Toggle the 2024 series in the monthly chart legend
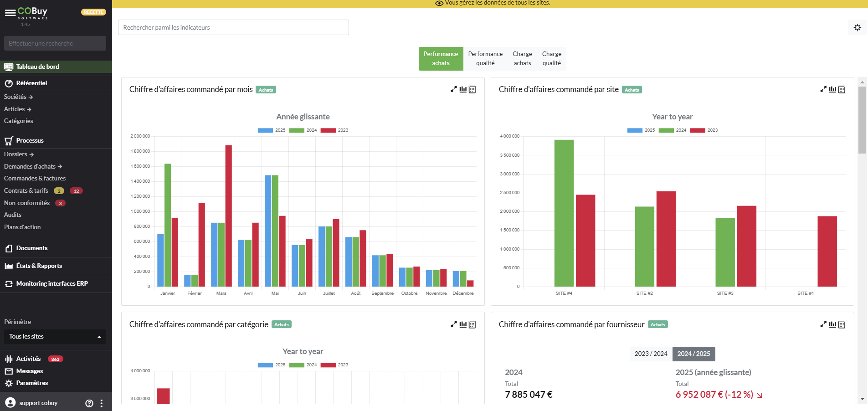The height and width of the screenshot is (411, 868). pyautogui.click(x=303, y=130)
